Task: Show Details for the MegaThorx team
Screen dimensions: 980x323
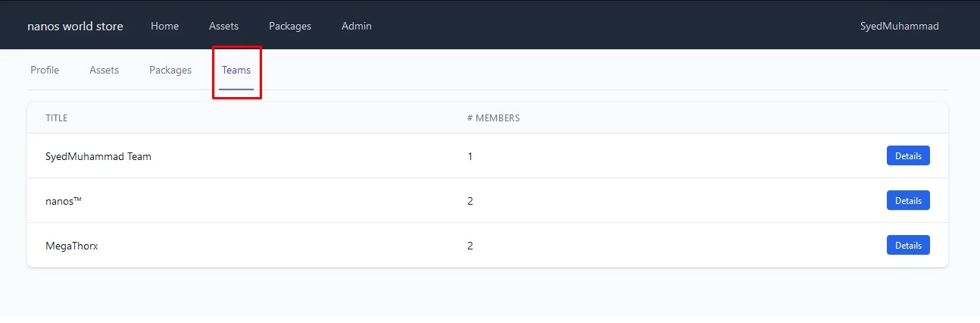Action: point(908,245)
